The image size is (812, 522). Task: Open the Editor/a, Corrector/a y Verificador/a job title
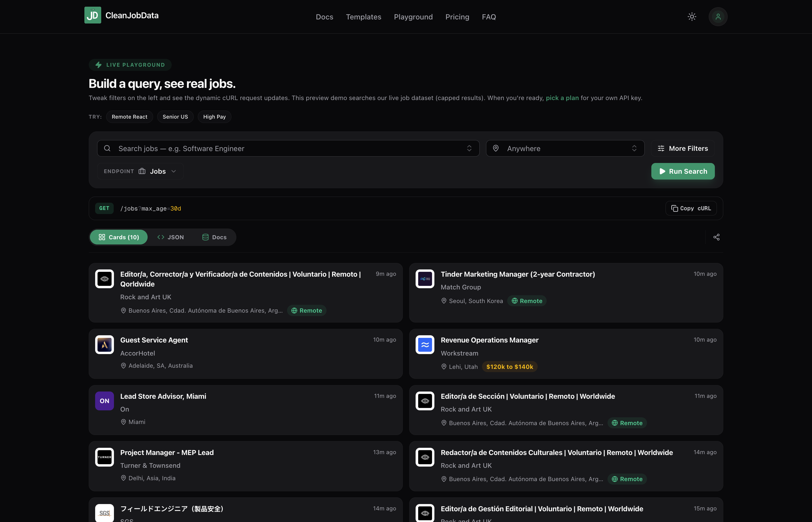coord(241,279)
